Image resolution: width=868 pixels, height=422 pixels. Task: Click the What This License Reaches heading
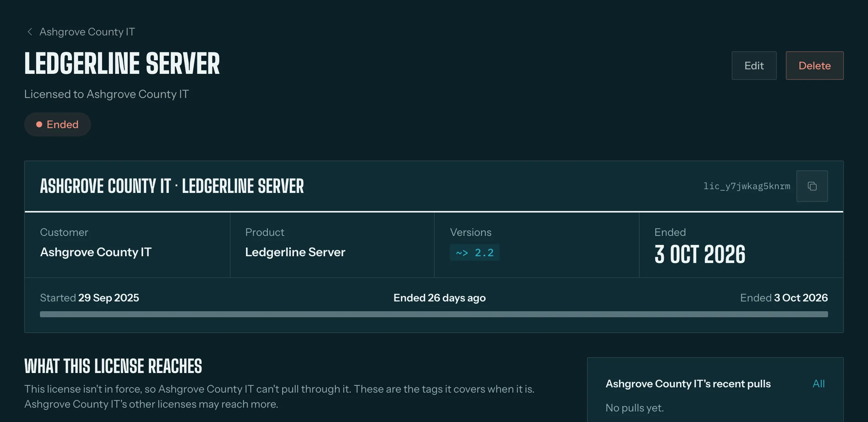click(x=113, y=366)
